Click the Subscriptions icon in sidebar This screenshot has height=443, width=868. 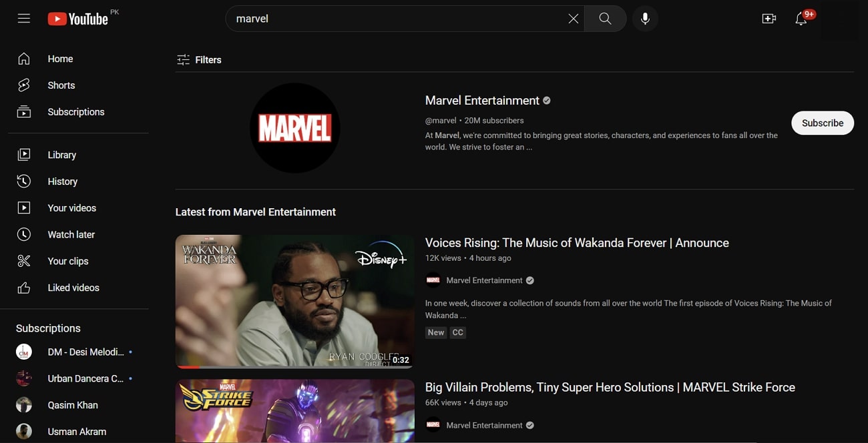coord(24,112)
